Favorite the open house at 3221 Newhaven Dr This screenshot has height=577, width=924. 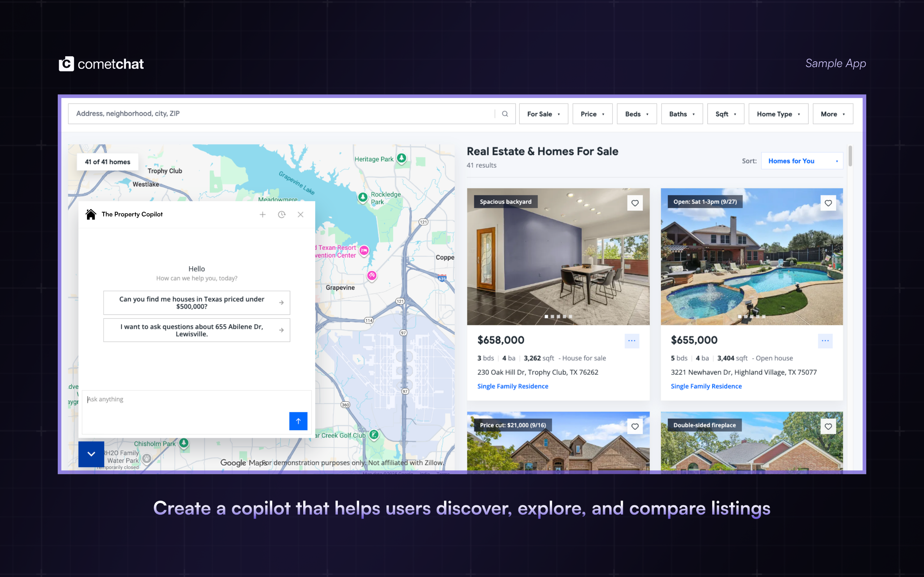[x=828, y=203]
